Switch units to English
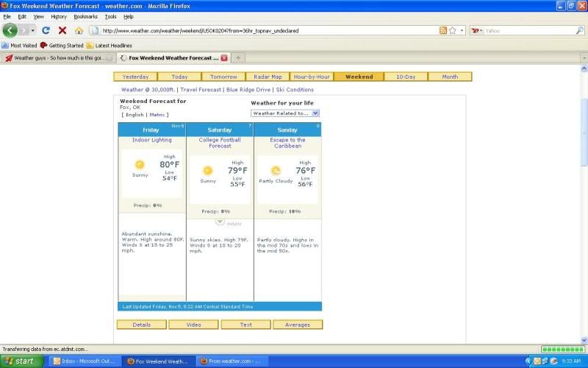The width and height of the screenshot is (588, 368). (x=135, y=115)
